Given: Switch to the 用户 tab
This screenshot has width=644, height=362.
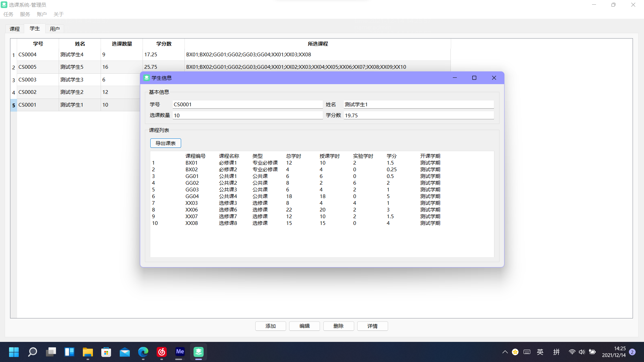Looking at the screenshot, I should (x=55, y=29).
